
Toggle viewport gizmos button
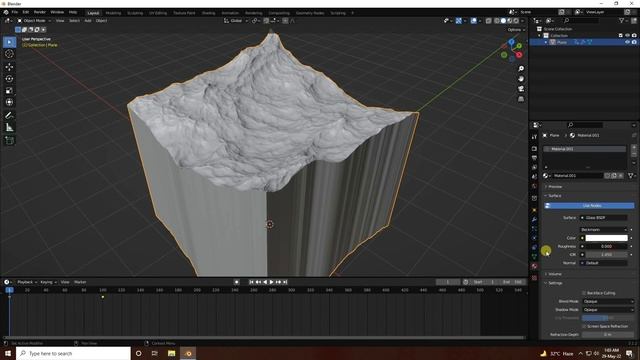point(459,20)
